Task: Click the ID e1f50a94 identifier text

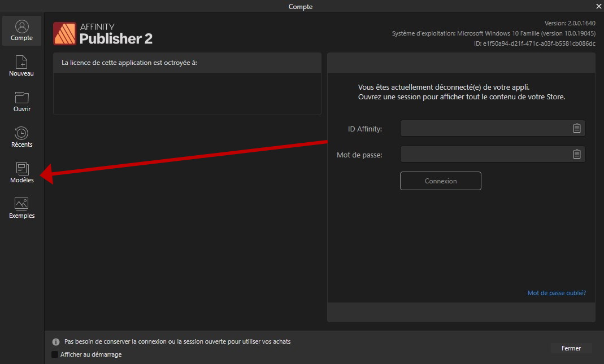Action: (535, 43)
